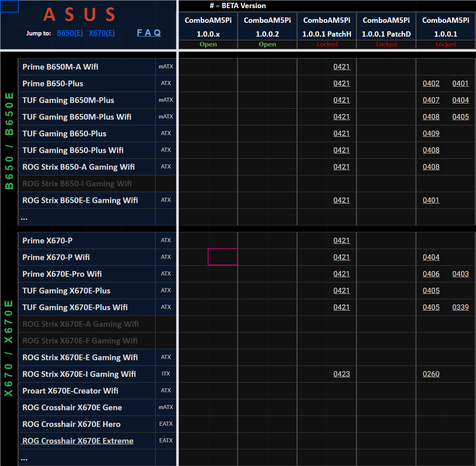Select the vertical B650 / B650E section label
The image size is (476, 466).
[x=9, y=141]
